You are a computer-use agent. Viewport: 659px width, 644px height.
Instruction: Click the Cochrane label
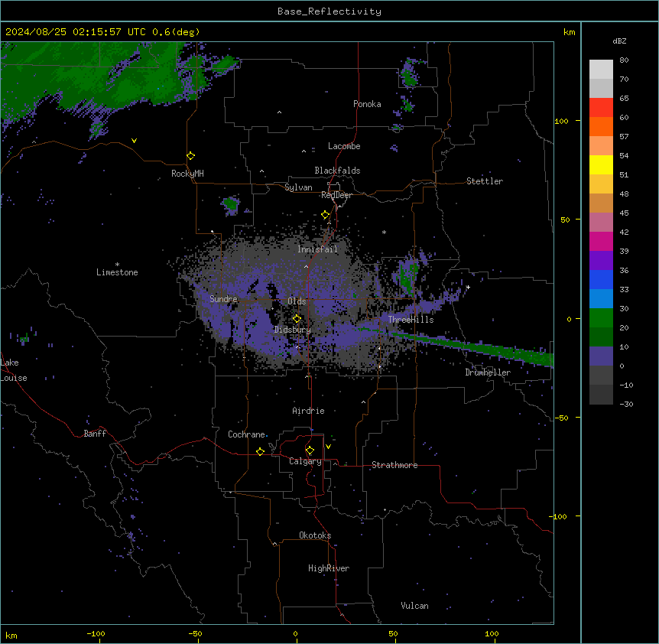246,434
